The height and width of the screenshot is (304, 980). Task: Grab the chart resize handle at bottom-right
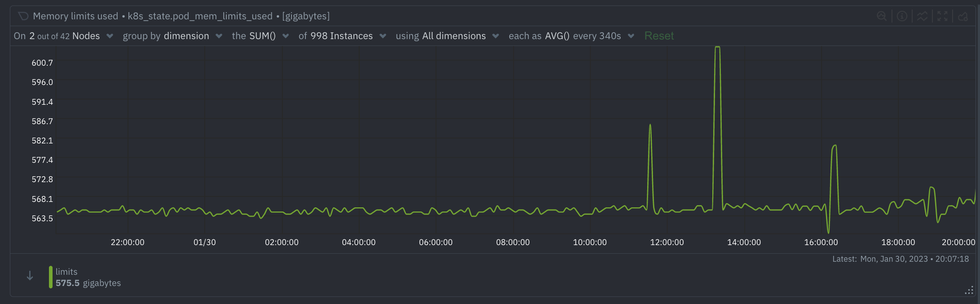969,291
